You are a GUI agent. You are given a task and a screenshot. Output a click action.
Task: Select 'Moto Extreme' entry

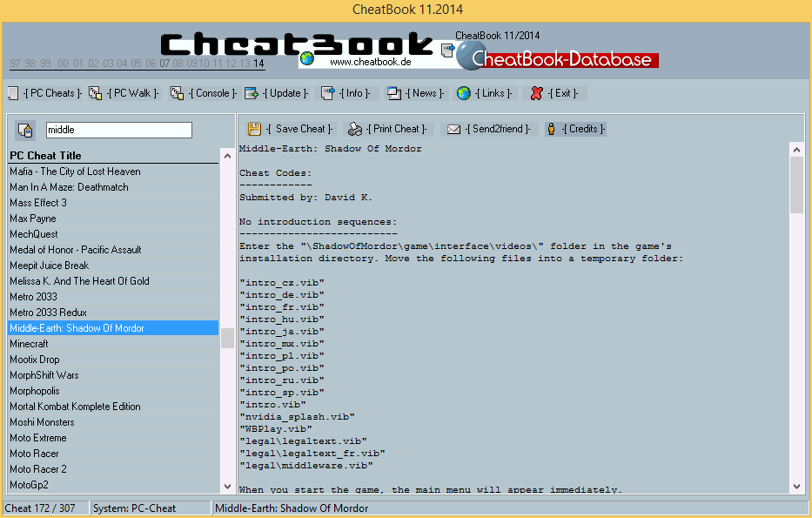[113, 438]
